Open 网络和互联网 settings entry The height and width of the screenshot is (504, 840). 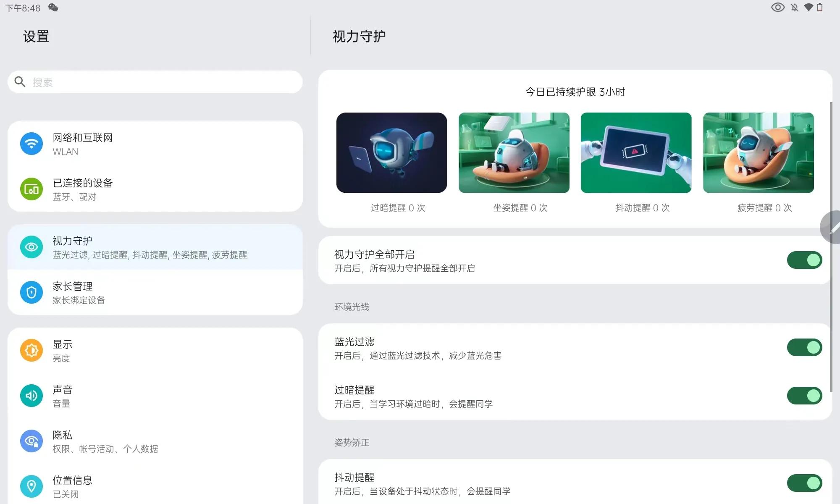[x=155, y=143]
